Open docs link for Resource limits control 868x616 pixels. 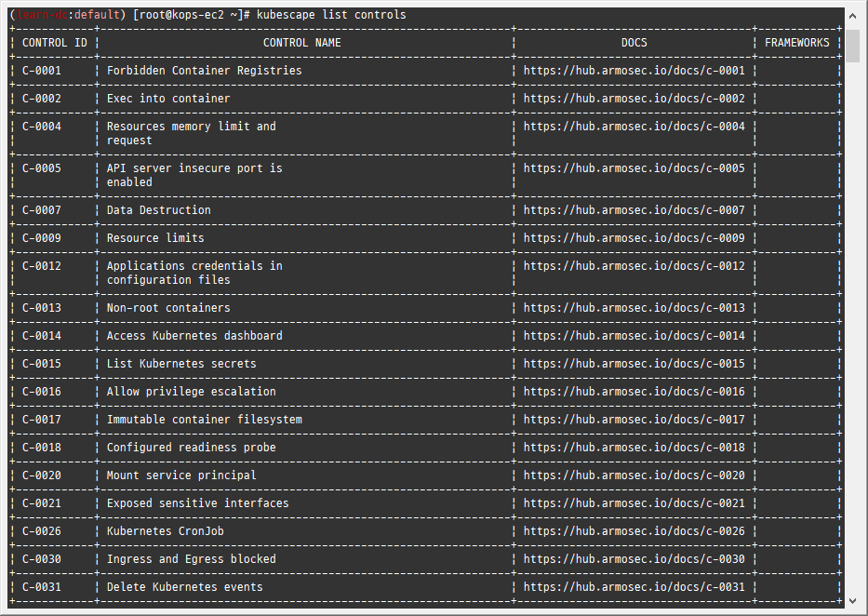point(635,237)
